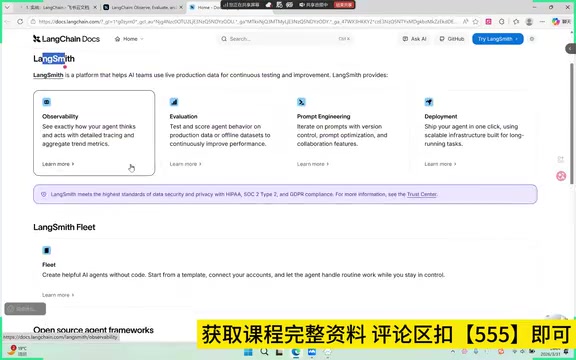Viewport: 576px width, 360px height.
Task: Open Learn more under Observability
Action: (x=58, y=164)
